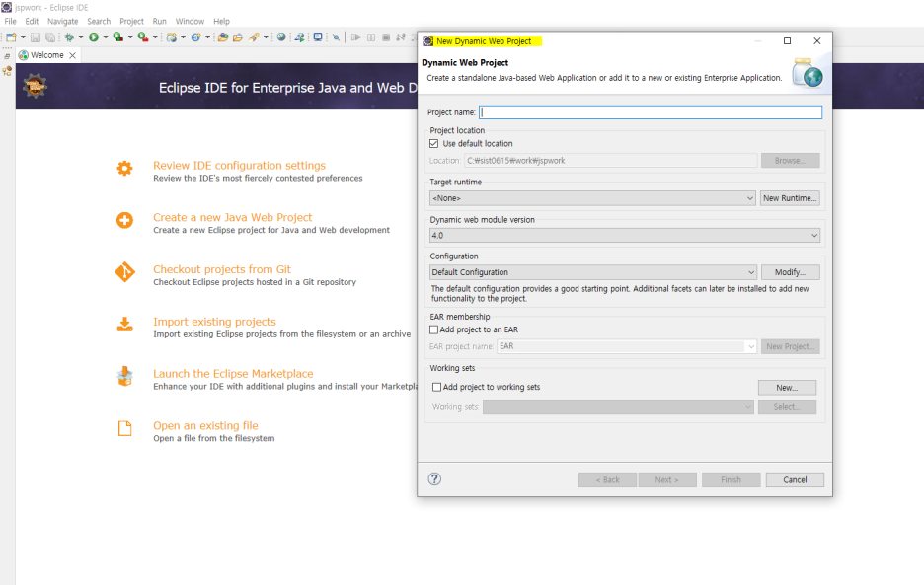This screenshot has width=924, height=585.
Task: Open the Working sets combo box
Action: 618,407
